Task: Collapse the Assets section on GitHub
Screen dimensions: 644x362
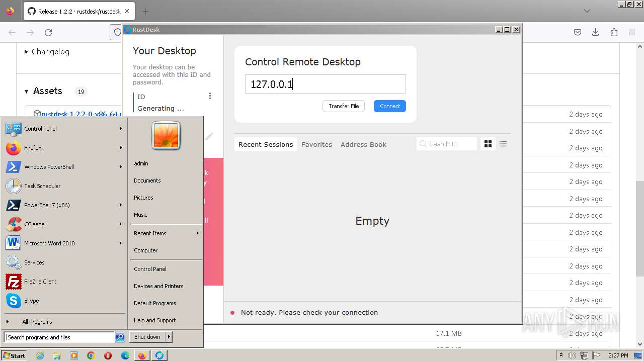Action: [43, 91]
